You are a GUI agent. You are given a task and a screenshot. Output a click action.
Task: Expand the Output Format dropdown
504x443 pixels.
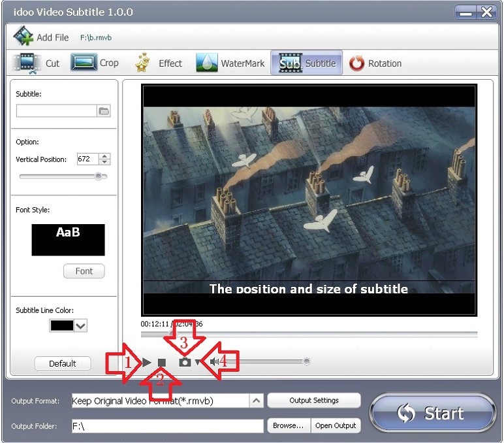[x=256, y=401]
